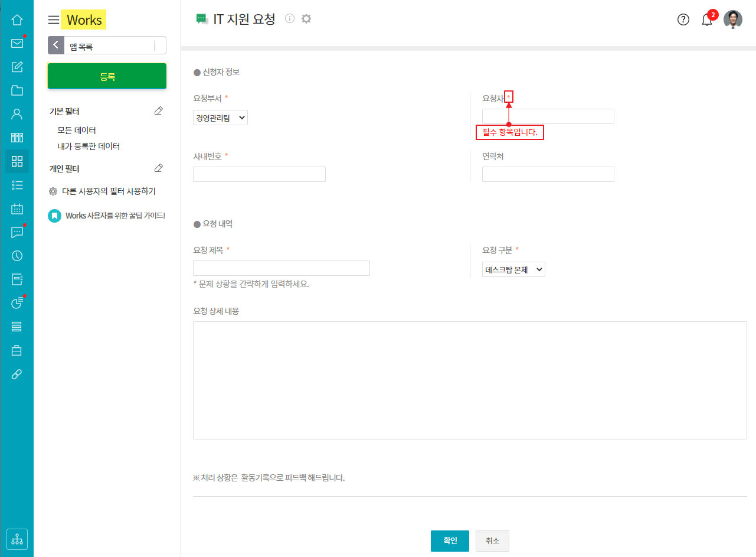This screenshot has width=756, height=557.
Task: Expand the 요청부서 dropdown
Action: pos(220,118)
